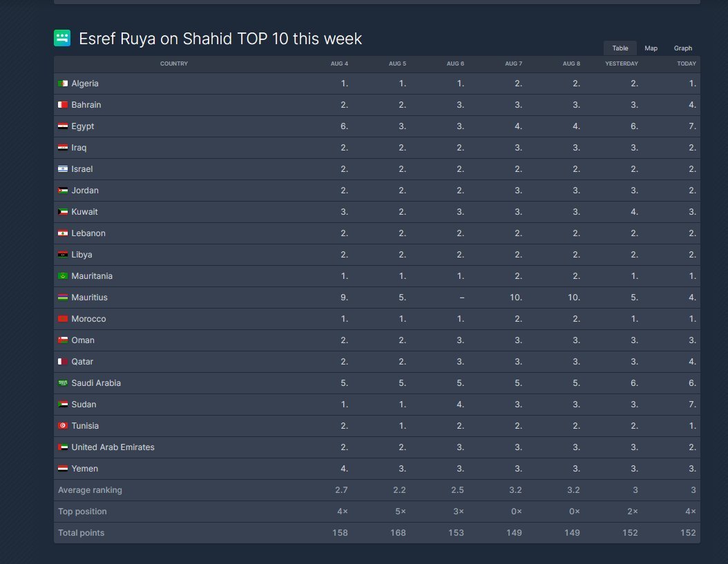Click the Tunisia flag icon

coord(63,426)
